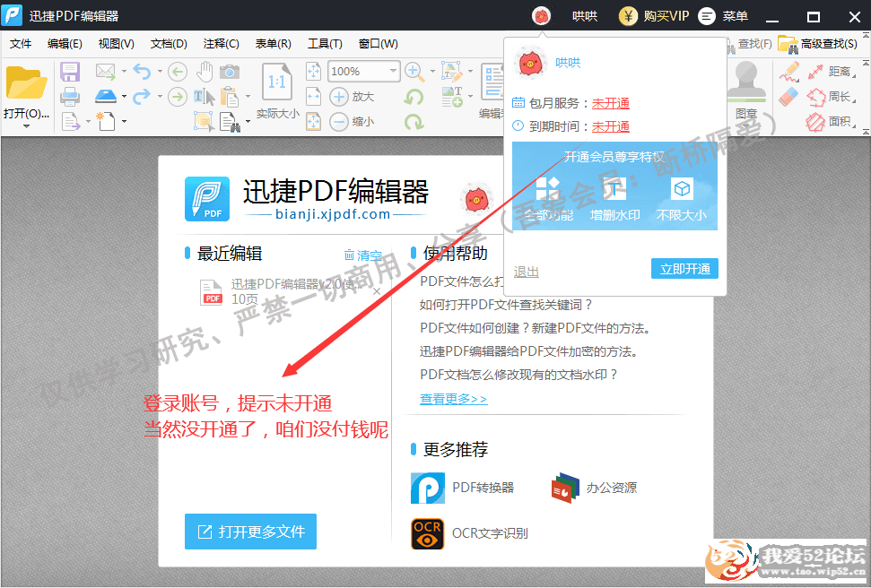Open the 视图(V) menu

pyautogui.click(x=116, y=43)
